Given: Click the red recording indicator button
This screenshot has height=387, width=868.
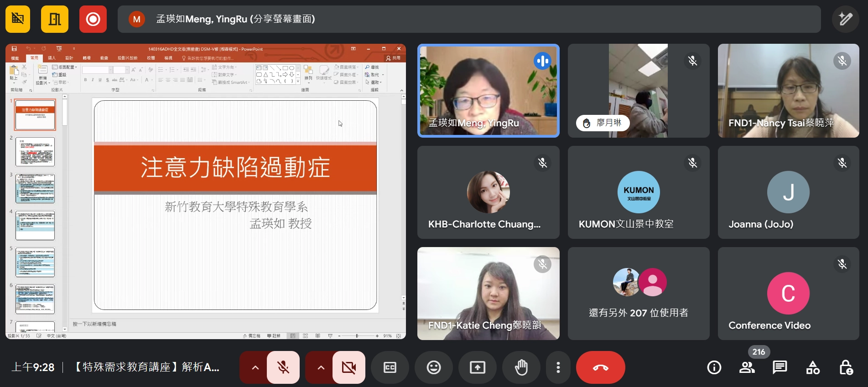Looking at the screenshot, I should pos(93,19).
